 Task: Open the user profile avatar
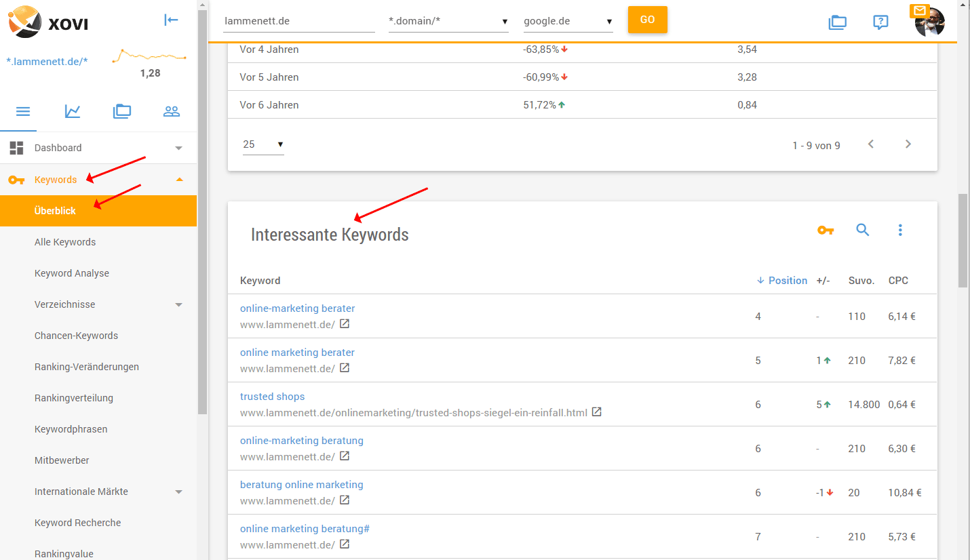point(930,23)
